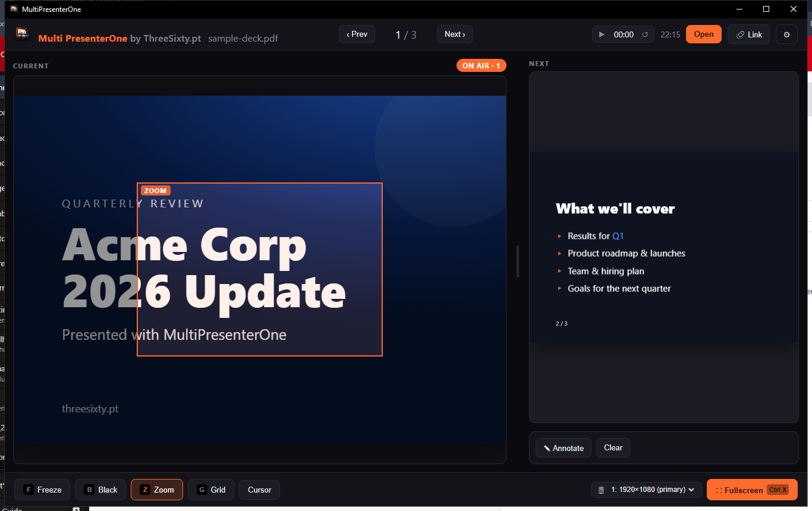This screenshot has height=511, width=812.
Task: Start the presentation timer with the play icon
Action: (x=602, y=34)
